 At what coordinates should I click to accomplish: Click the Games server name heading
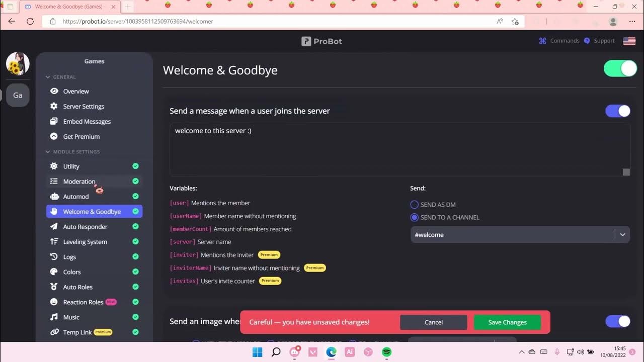click(x=94, y=61)
